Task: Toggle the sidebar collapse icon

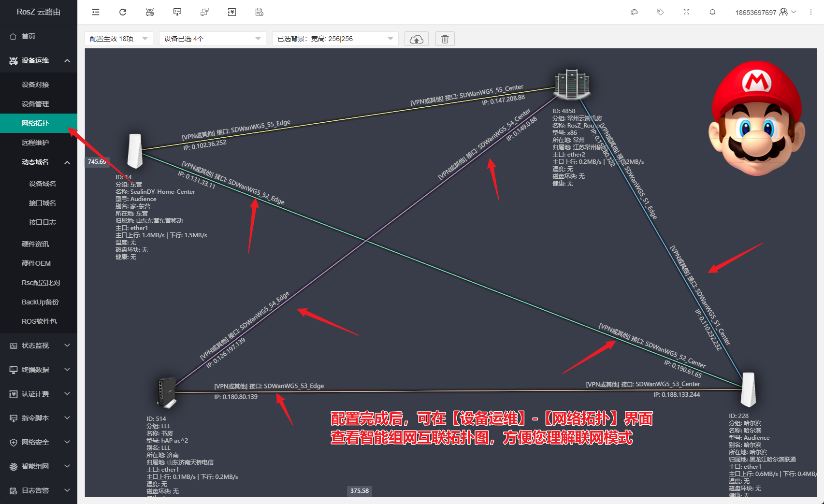Action: [x=96, y=12]
